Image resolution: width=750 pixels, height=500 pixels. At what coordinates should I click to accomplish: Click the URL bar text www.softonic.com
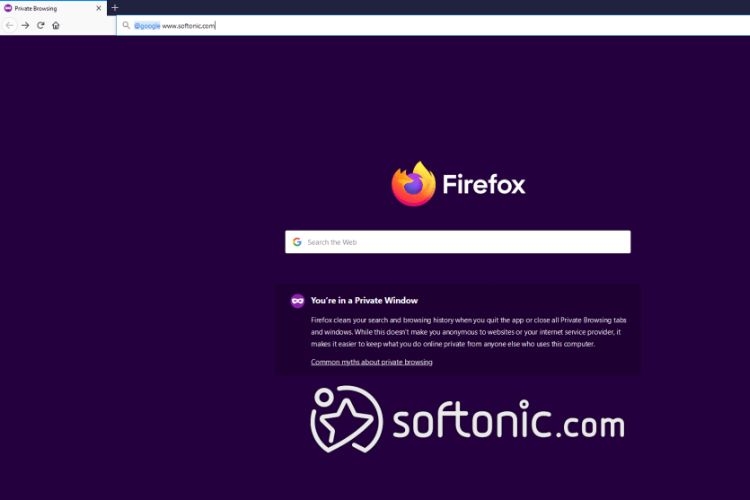pyautogui.click(x=189, y=26)
